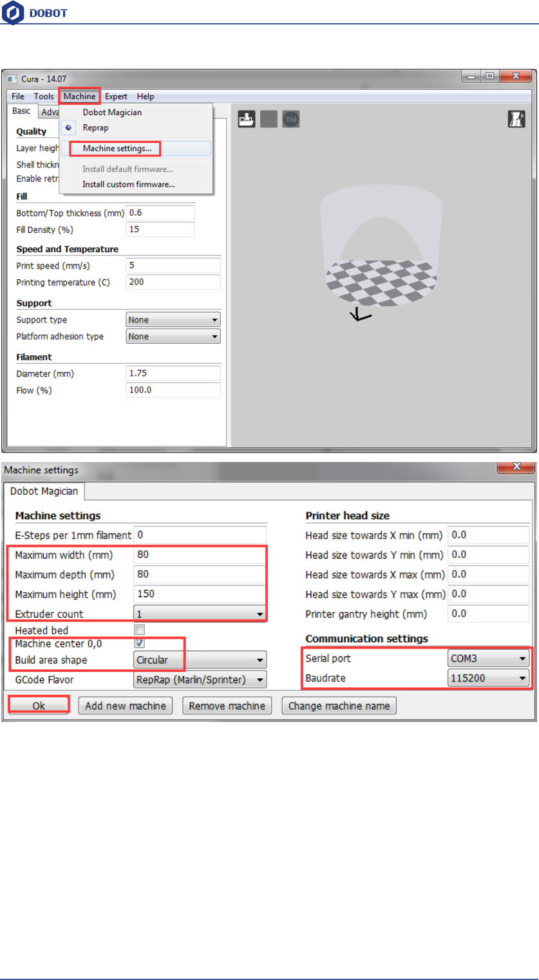Click the Cura application icon in the title bar
The height and width of the screenshot is (980, 539).
pos(13,79)
